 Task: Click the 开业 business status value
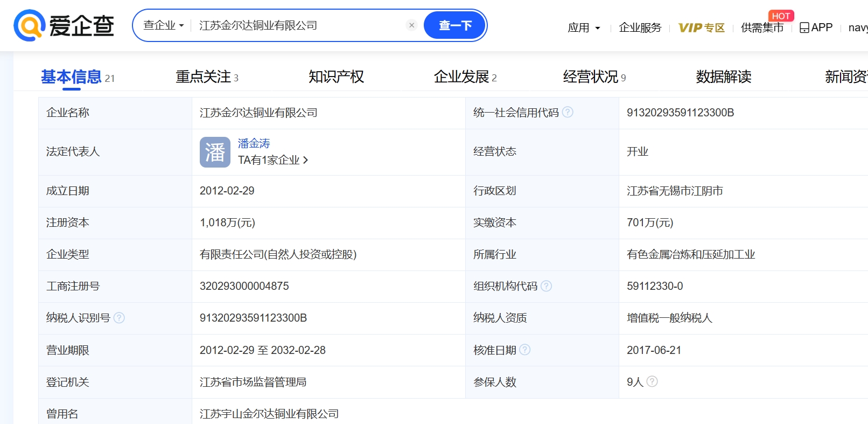[638, 151]
